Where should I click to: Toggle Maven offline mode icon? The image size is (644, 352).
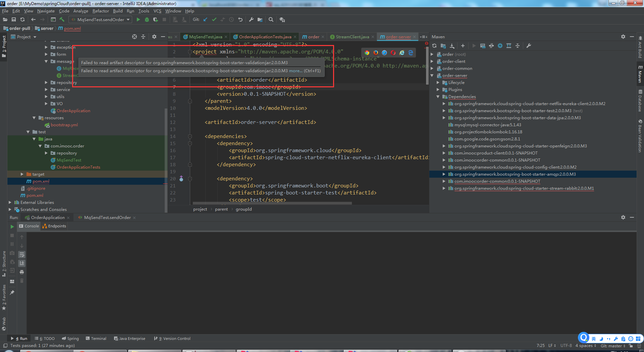[491, 46]
